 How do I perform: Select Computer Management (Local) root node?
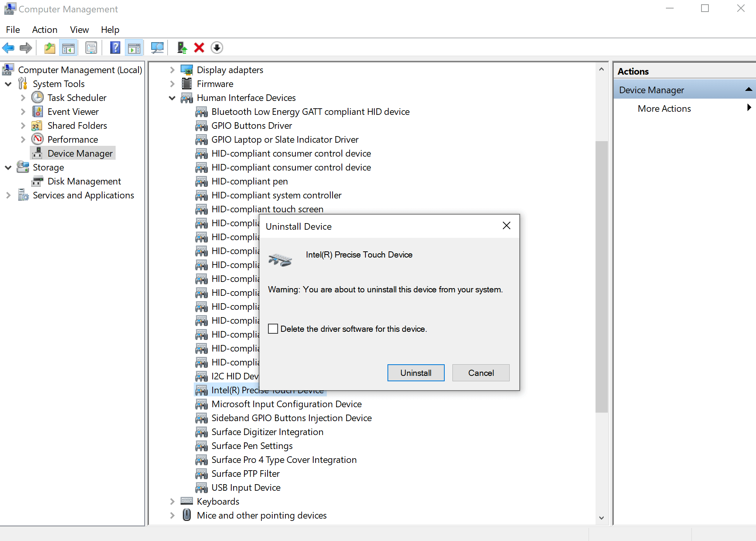(x=80, y=70)
